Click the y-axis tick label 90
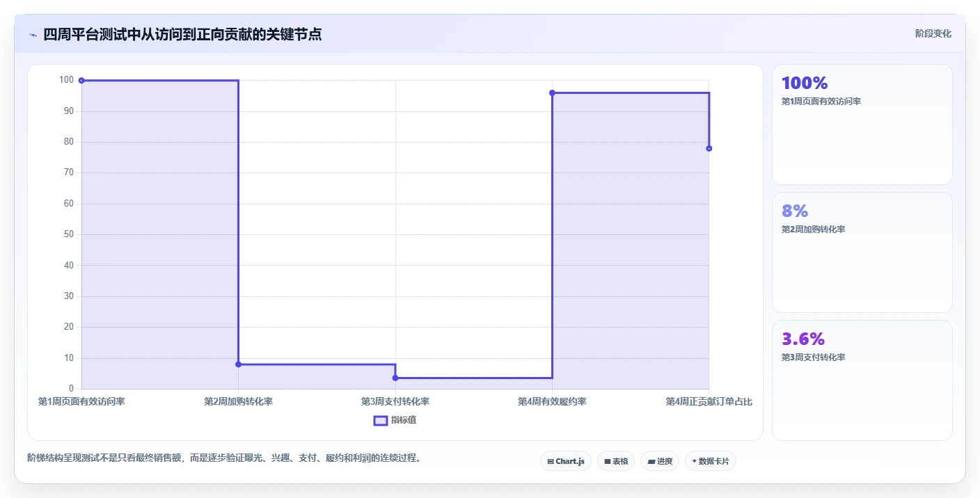This screenshot has height=498, width=980. tap(68, 111)
